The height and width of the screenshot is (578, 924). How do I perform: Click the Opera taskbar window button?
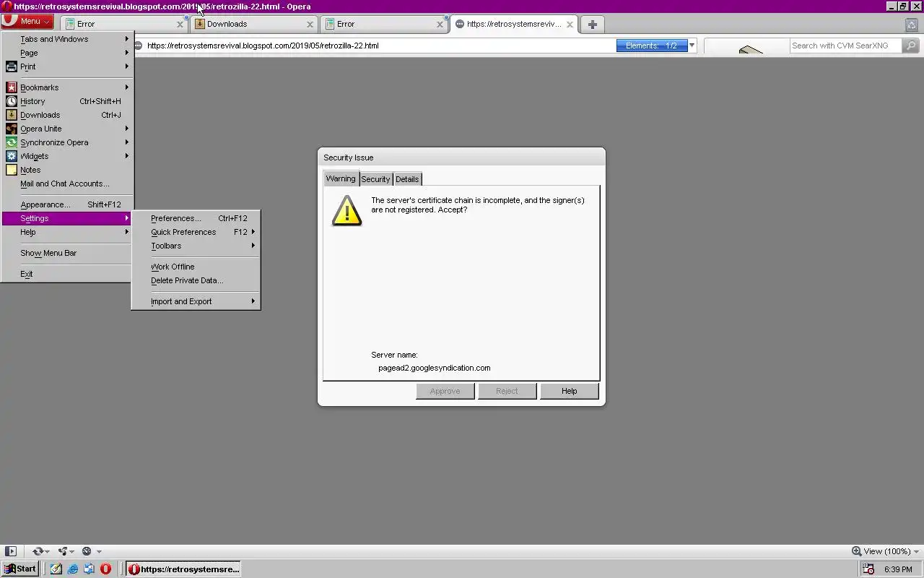coord(183,569)
